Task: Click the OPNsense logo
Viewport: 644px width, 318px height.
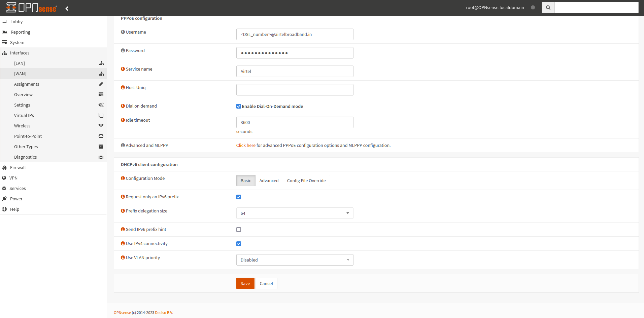Action: point(31,7)
